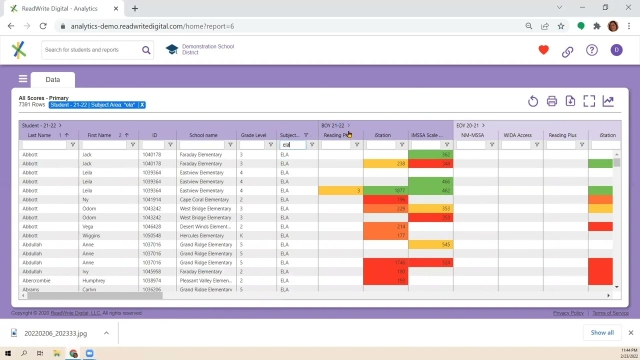Click the Subject filter input containing ela
This screenshot has height=360, width=640.
[293, 145]
